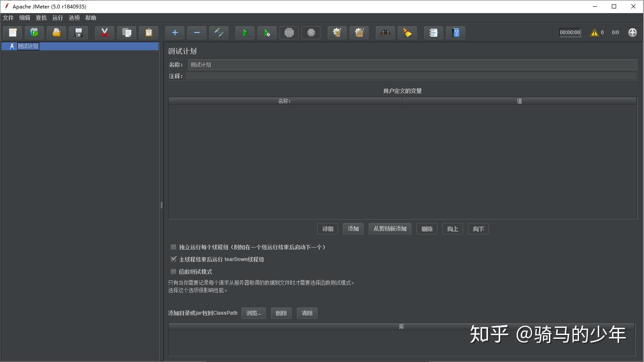Click the 浏览... button for ClassPath

[253, 313]
